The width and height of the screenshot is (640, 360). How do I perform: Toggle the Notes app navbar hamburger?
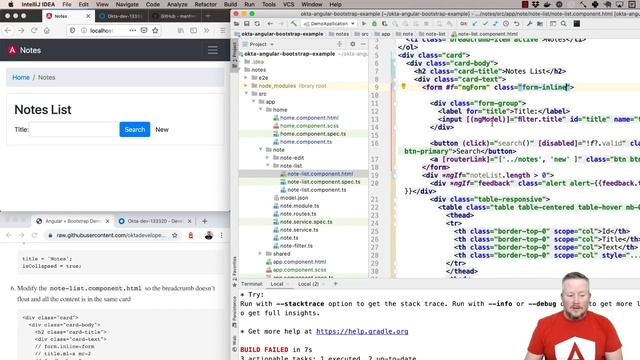213,50
